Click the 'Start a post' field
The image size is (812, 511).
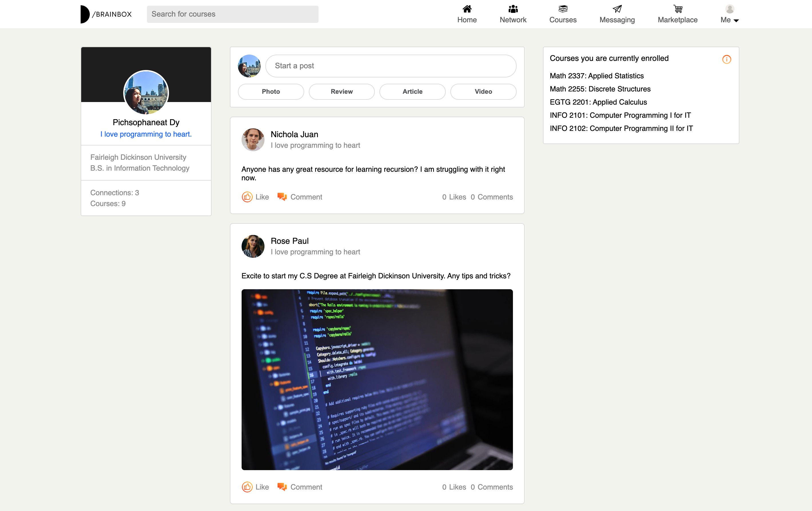(x=390, y=66)
